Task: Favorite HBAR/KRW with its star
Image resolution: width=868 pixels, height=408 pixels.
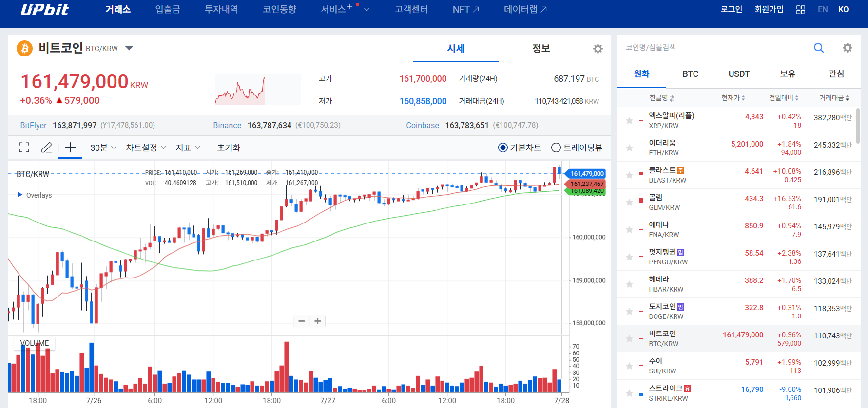Action: pyautogui.click(x=629, y=284)
